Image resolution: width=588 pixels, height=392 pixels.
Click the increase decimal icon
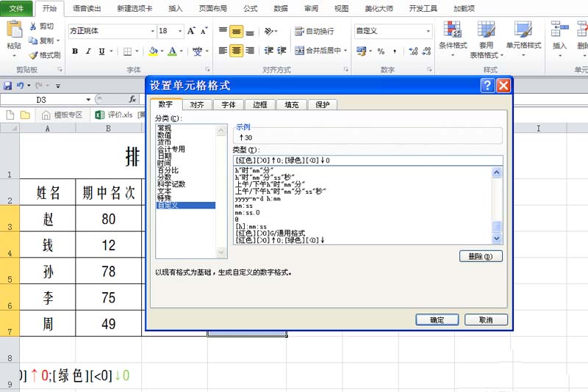[x=413, y=51]
